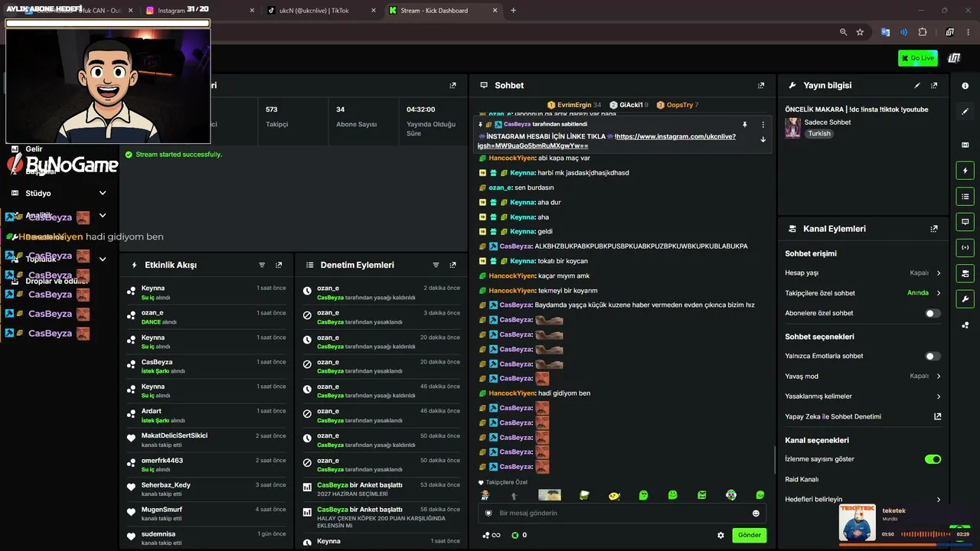The height and width of the screenshot is (551, 980).
Task: Send the chat message with Gönder
Action: tap(750, 536)
